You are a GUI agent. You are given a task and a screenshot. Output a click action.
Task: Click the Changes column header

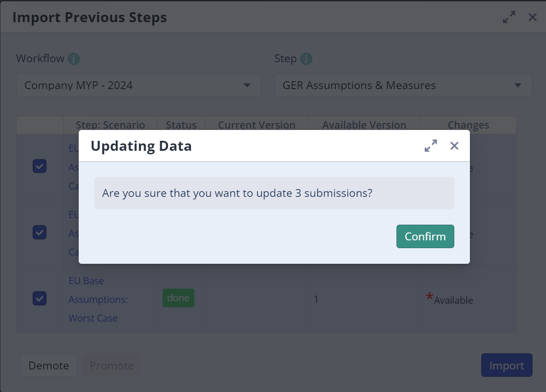point(468,125)
